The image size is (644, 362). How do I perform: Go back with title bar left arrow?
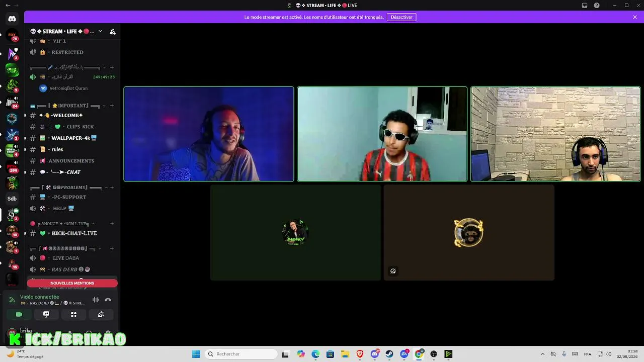click(x=8, y=6)
